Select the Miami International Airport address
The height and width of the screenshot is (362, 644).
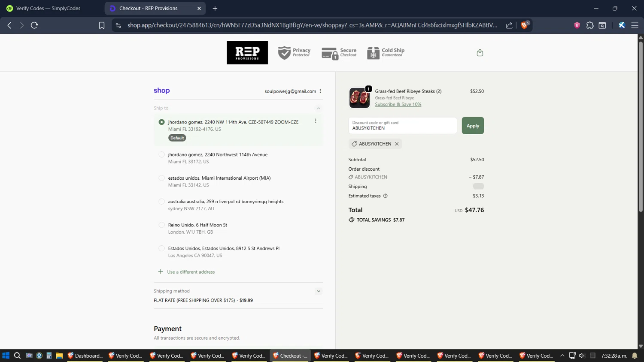coord(161,178)
